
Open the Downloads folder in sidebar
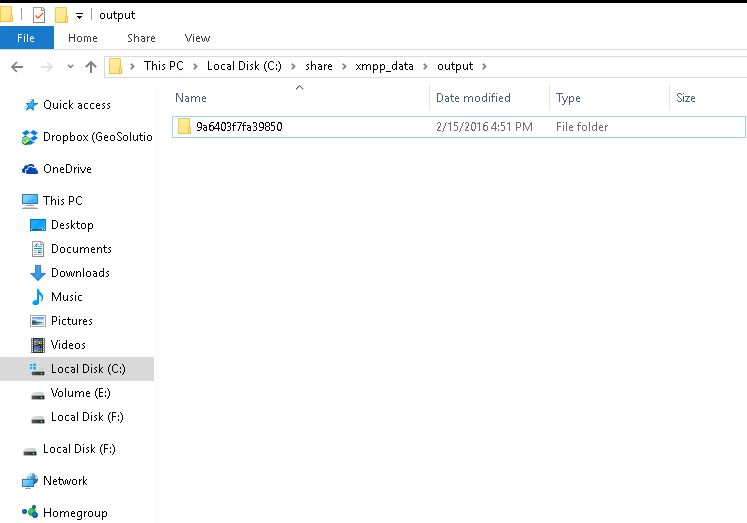(80, 273)
